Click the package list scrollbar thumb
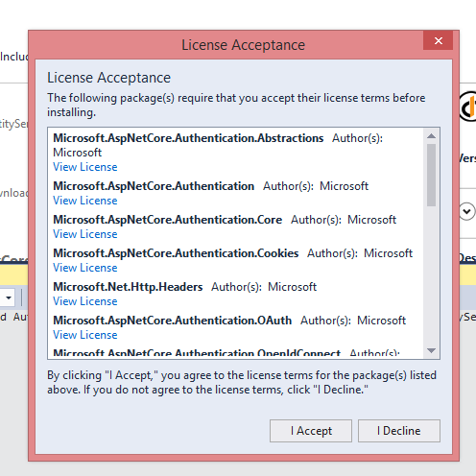 point(431,175)
